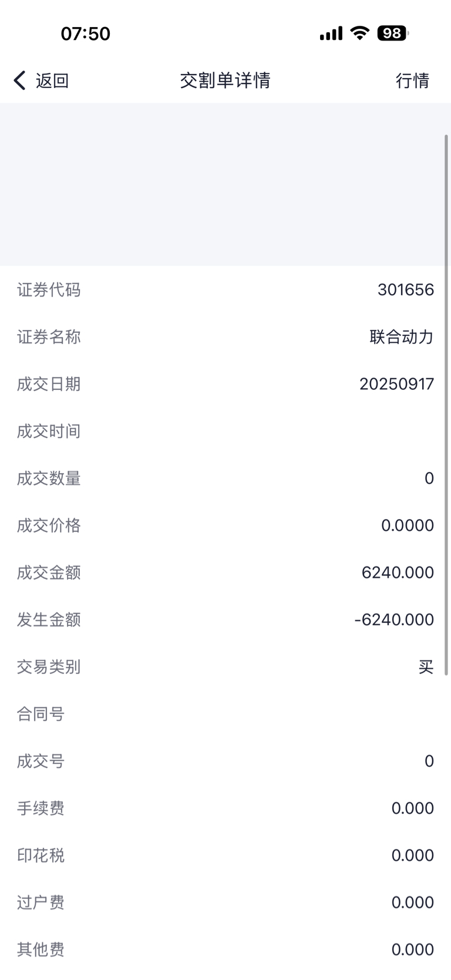Screen dimensions: 451x980
Task: Tap the Wi-Fi status icon
Action: (359, 33)
